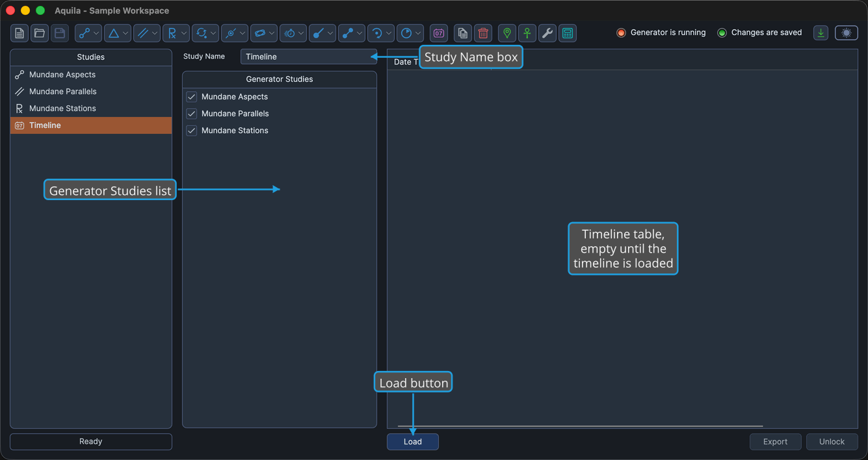Viewport: 868px width, 460px height.
Task: Click the green location pin icon
Action: 507,33
